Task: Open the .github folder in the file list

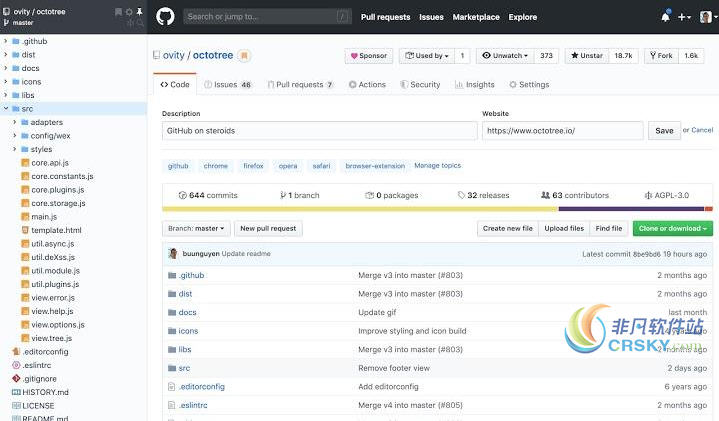Action: coord(191,275)
